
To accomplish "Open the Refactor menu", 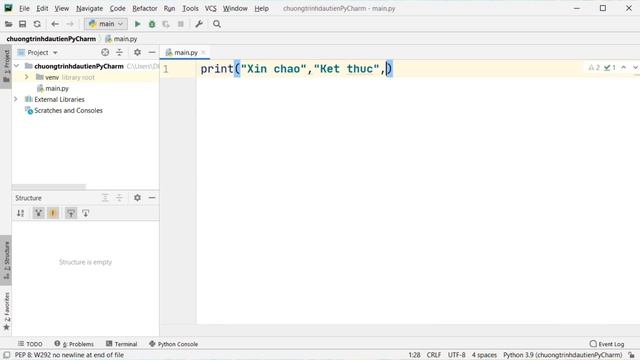I will [x=144, y=8].
